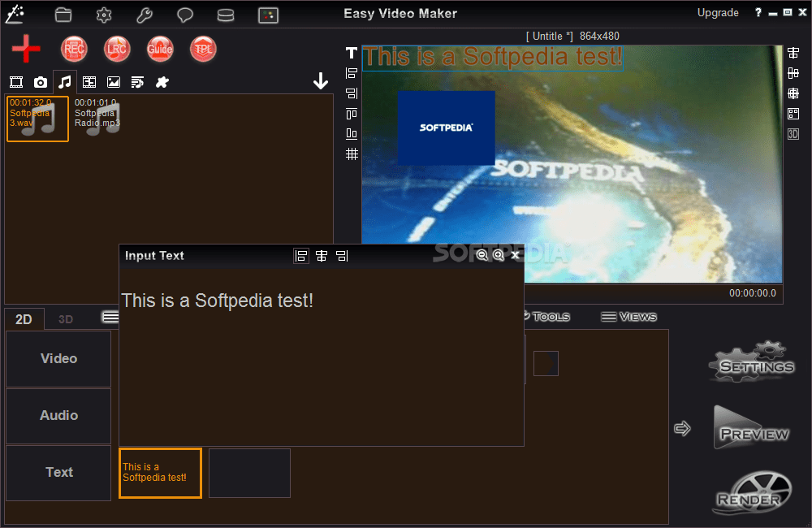Viewport: 812px width, 528px height.
Task: Click the red REC recording icon
Action: point(74,49)
